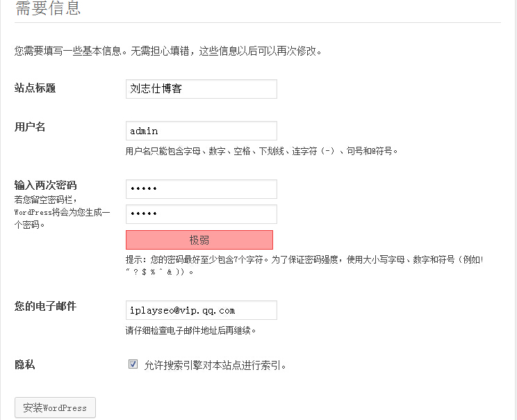Click the password hint text starting with 提示

click(304, 266)
